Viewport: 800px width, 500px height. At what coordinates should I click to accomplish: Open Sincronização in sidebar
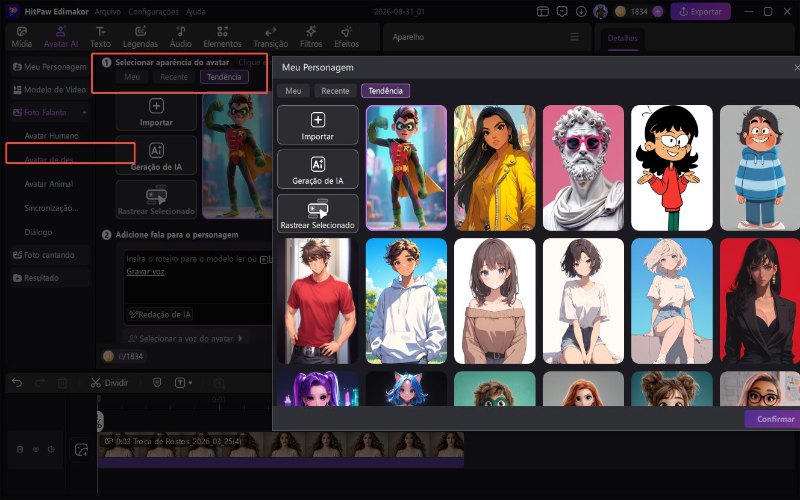[52, 208]
